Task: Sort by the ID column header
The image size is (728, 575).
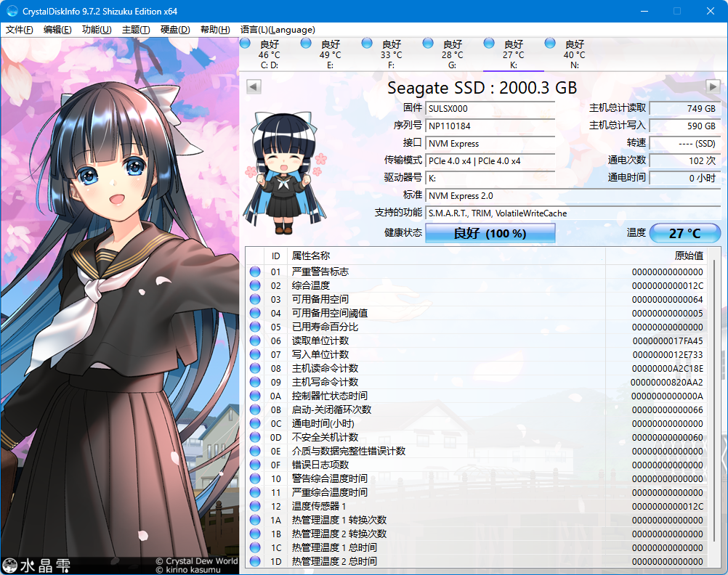Action: click(x=276, y=256)
